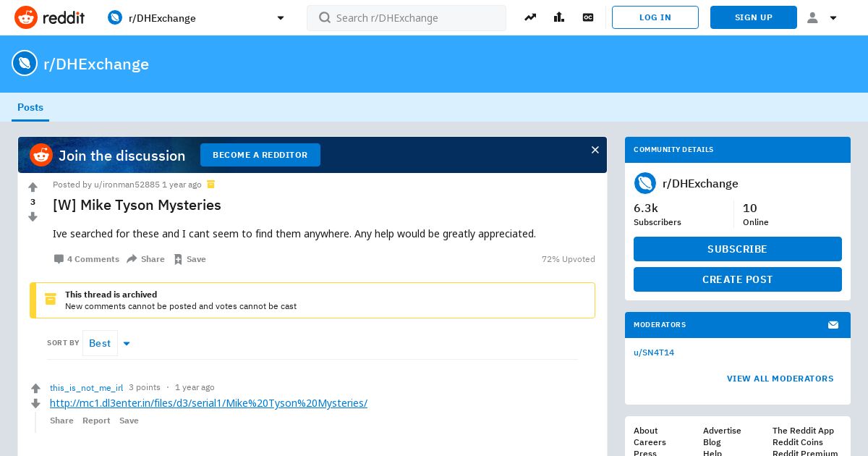Click VIEW ALL MODERATORS

coord(780,379)
